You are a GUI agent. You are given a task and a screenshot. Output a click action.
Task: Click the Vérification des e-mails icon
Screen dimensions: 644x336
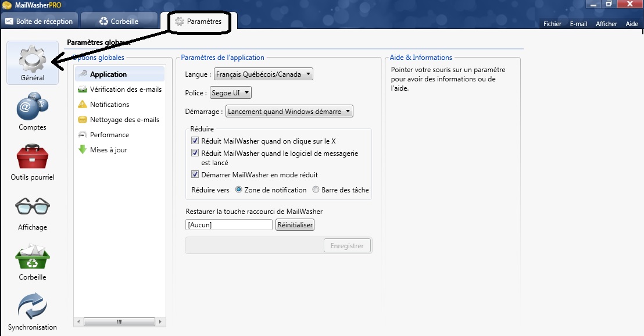point(83,89)
